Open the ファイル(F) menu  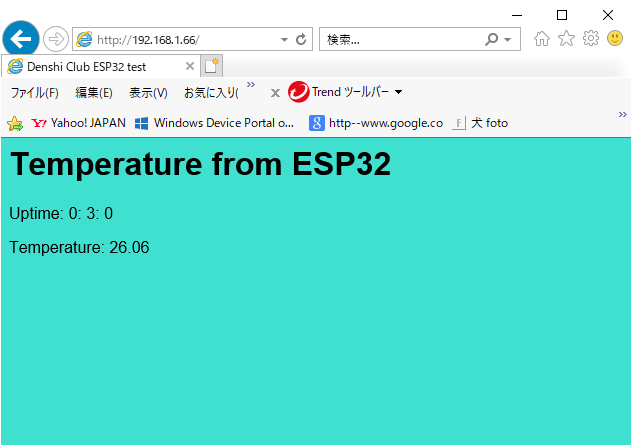[x=34, y=93]
